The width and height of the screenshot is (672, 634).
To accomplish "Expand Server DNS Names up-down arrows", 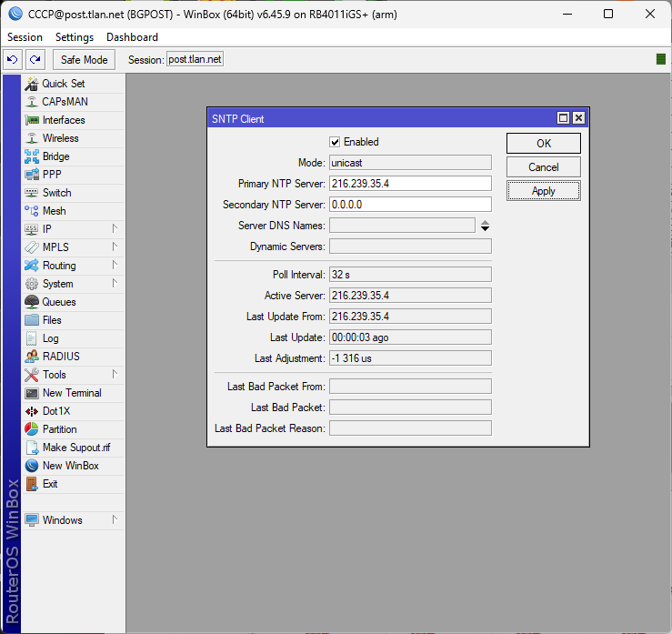I will point(485,226).
